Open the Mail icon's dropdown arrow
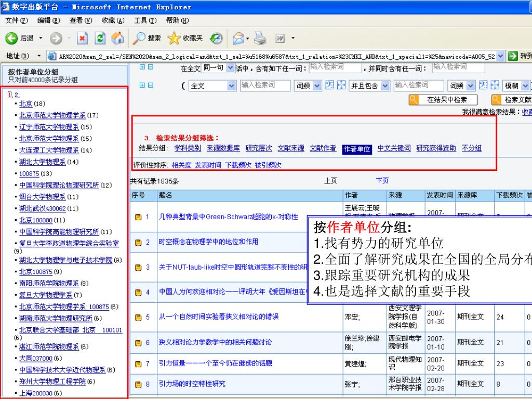Viewport: 532px width, 399px height. click(x=248, y=38)
